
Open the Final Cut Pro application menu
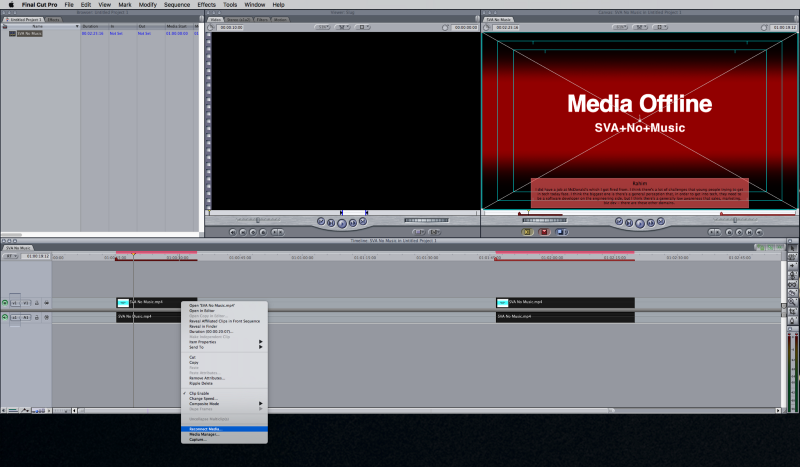39,5
